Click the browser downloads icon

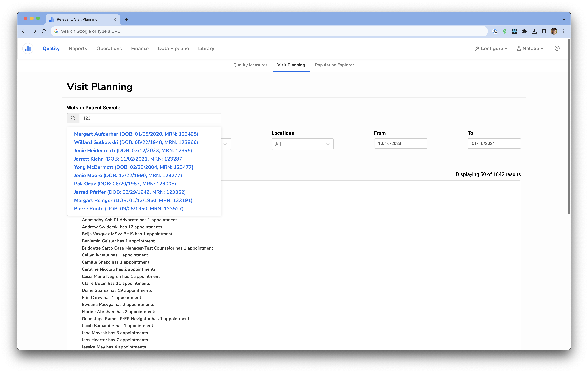point(534,31)
